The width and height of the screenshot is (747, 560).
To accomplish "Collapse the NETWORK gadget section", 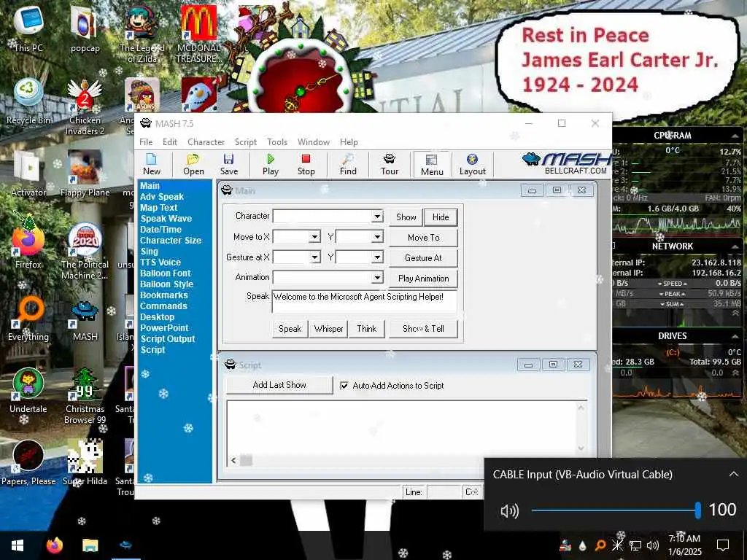I will [735, 246].
